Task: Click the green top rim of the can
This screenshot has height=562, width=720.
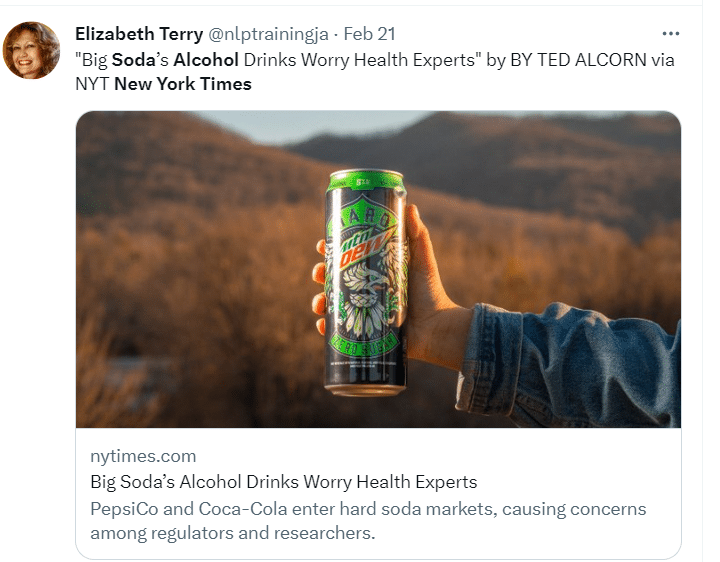Action: pos(365,176)
